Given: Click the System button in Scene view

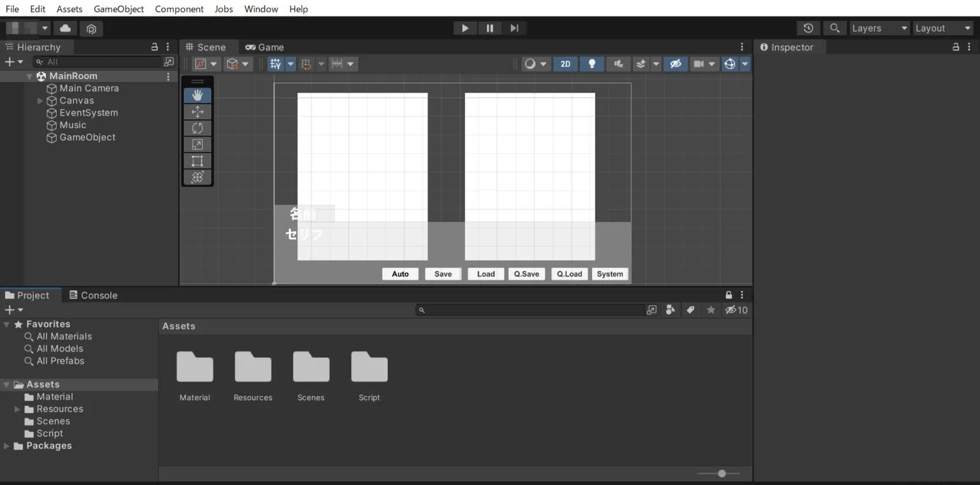Looking at the screenshot, I should pos(610,274).
